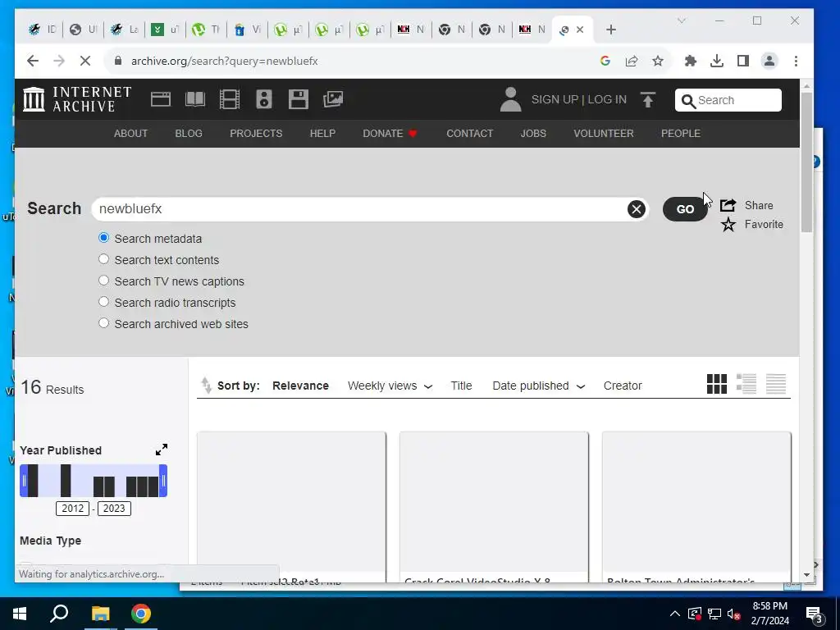The width and height of the screenshot is (840, 630).
Task: Open Chrome profile icon
Action: [769, 61]
